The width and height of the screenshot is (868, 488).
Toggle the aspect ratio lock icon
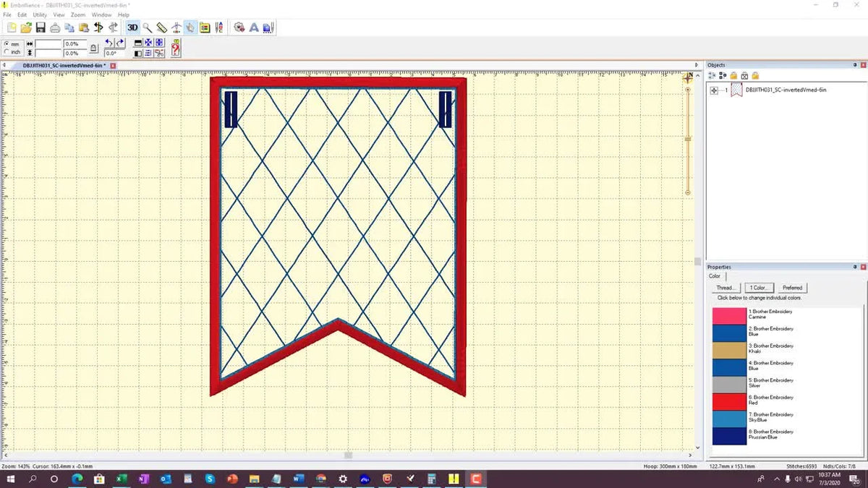pyautogui.click(x=93, y=48)
